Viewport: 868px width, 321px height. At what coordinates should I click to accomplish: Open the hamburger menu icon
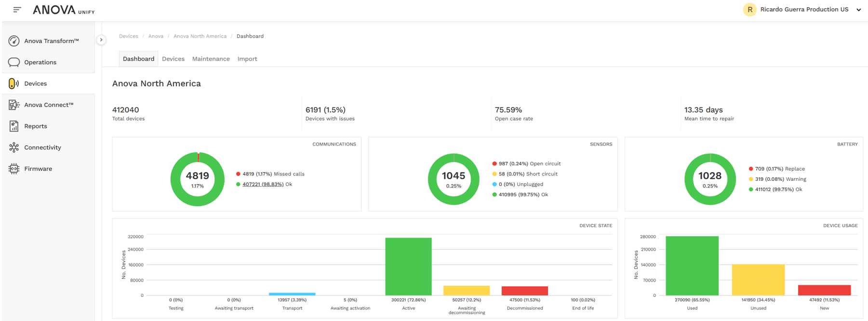coord(17,10)
